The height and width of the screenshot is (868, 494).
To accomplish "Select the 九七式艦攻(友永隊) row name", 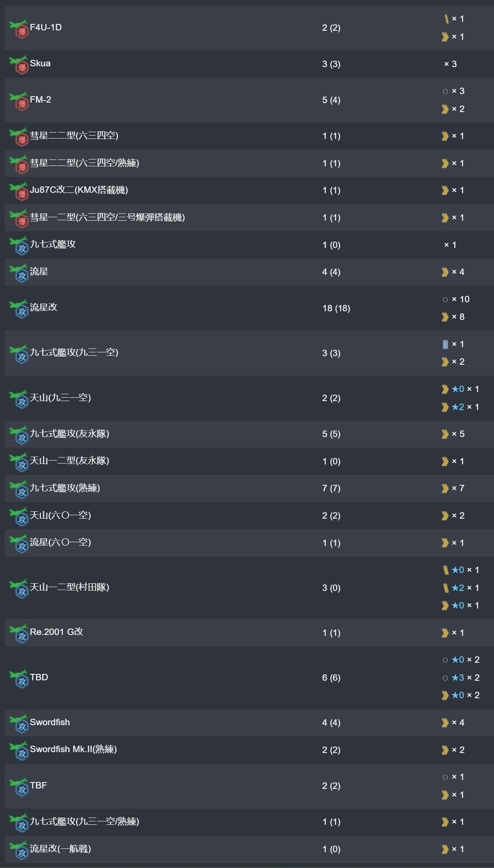I will 69,434.
